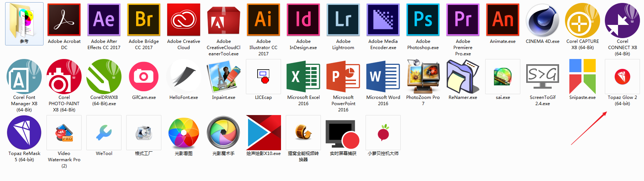
Task: Select the Microsoft PowerPoint 2016 icon
Action: tap(343, 77)
